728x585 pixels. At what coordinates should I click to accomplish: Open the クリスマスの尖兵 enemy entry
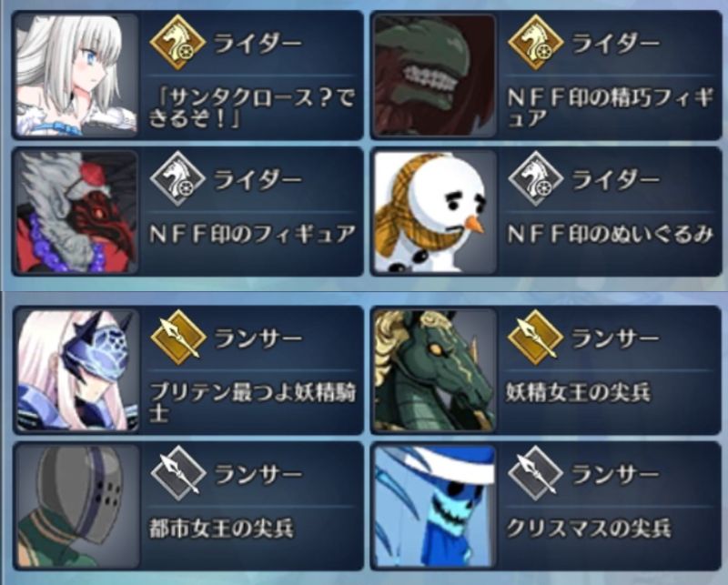[546, 506]
